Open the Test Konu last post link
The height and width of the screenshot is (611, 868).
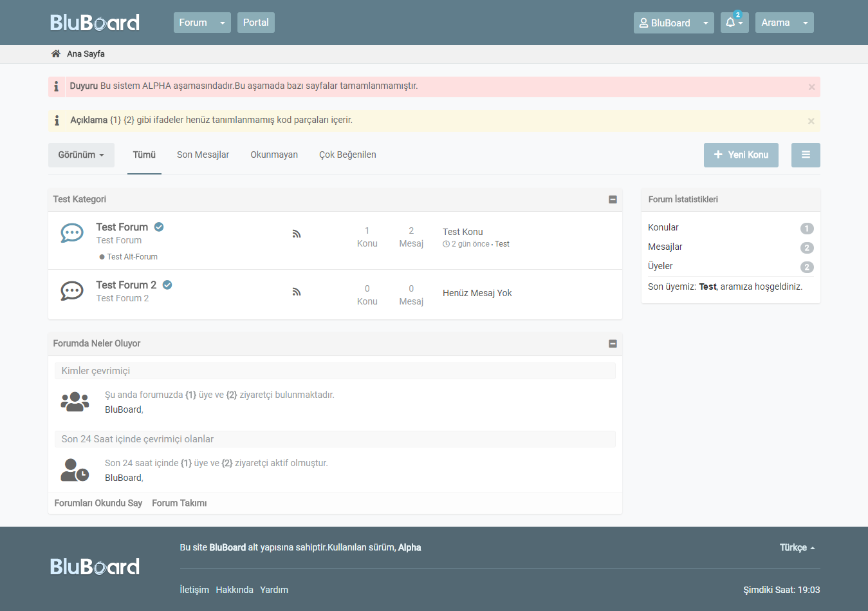(463, 232)
